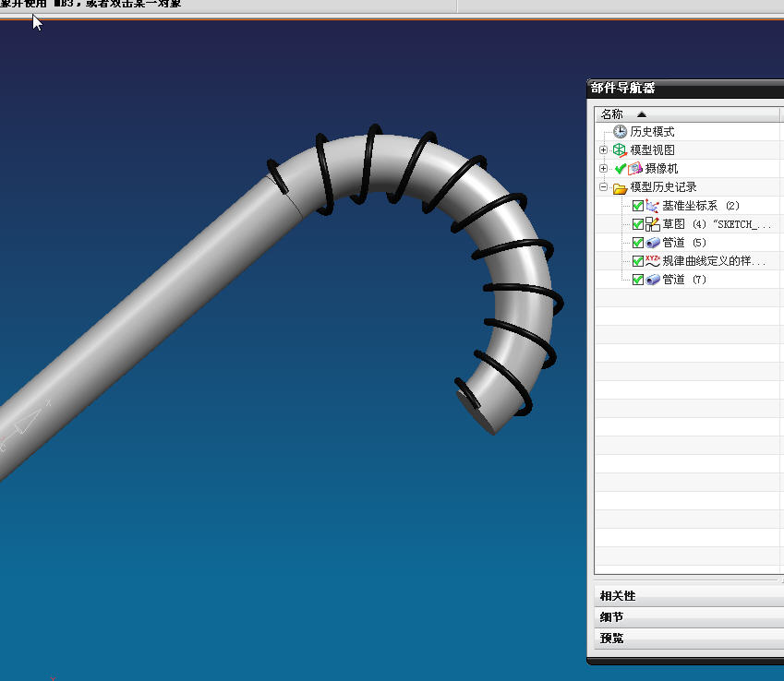This screenshot has height=681, width=784.
Task: Toggle the 管道 (7) checkbox
Action: pos(637,280)
